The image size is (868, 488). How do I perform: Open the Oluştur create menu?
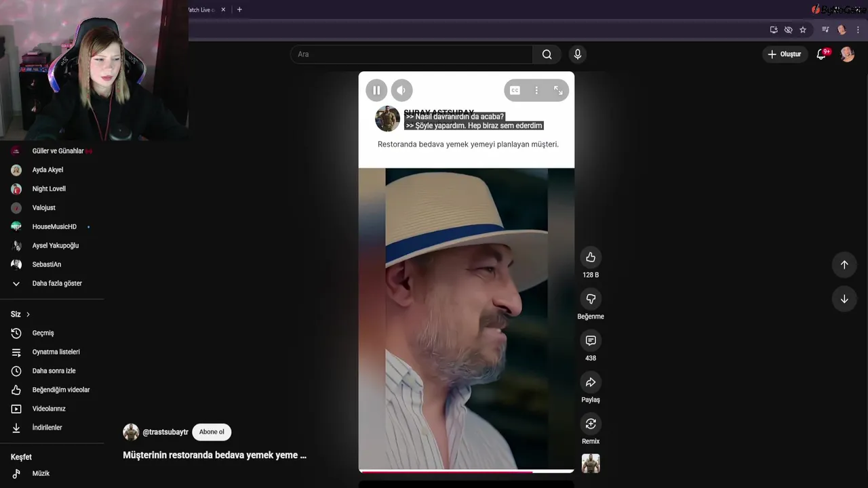(x=785, y=54)
